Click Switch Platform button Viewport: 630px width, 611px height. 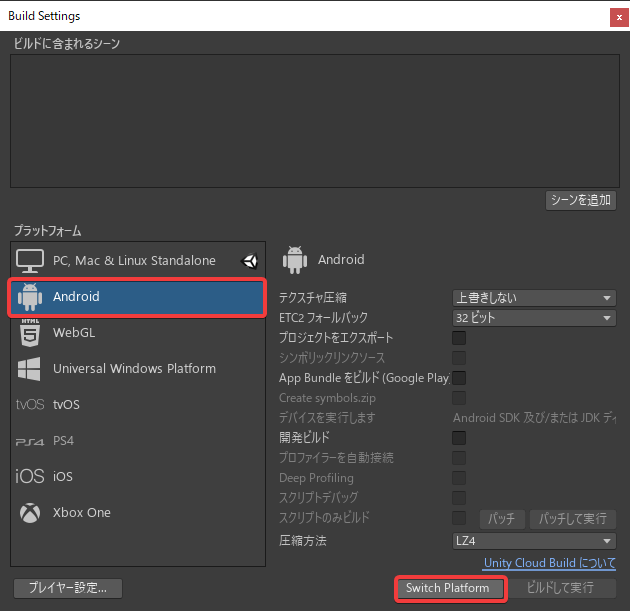click(x=451, y=589)
